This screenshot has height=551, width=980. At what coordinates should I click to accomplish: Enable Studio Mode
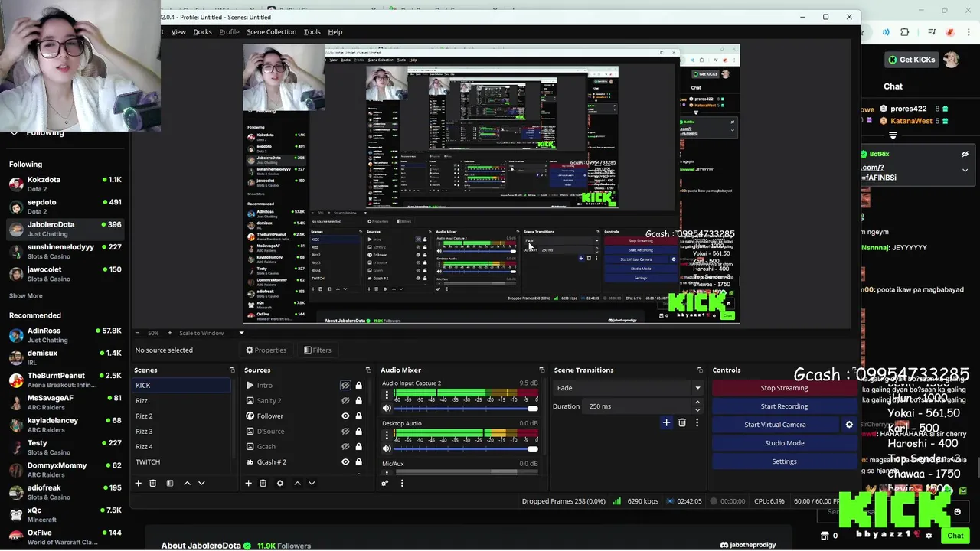point(784,443)
